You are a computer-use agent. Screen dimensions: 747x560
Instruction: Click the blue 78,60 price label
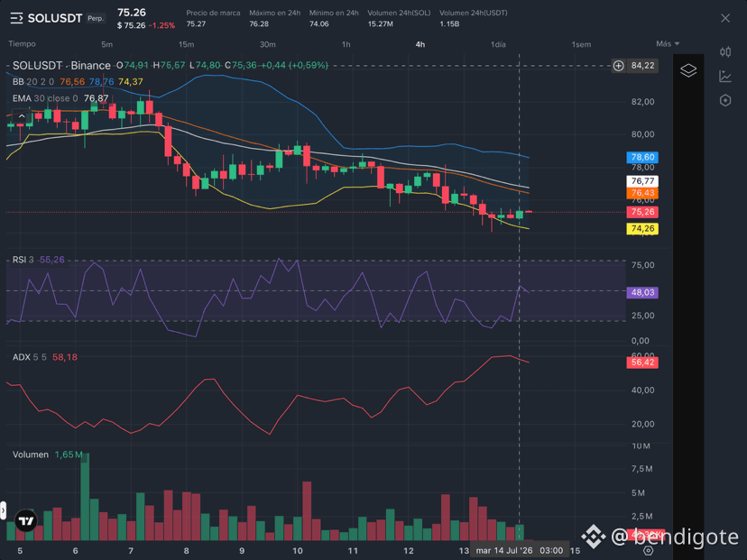642,157
